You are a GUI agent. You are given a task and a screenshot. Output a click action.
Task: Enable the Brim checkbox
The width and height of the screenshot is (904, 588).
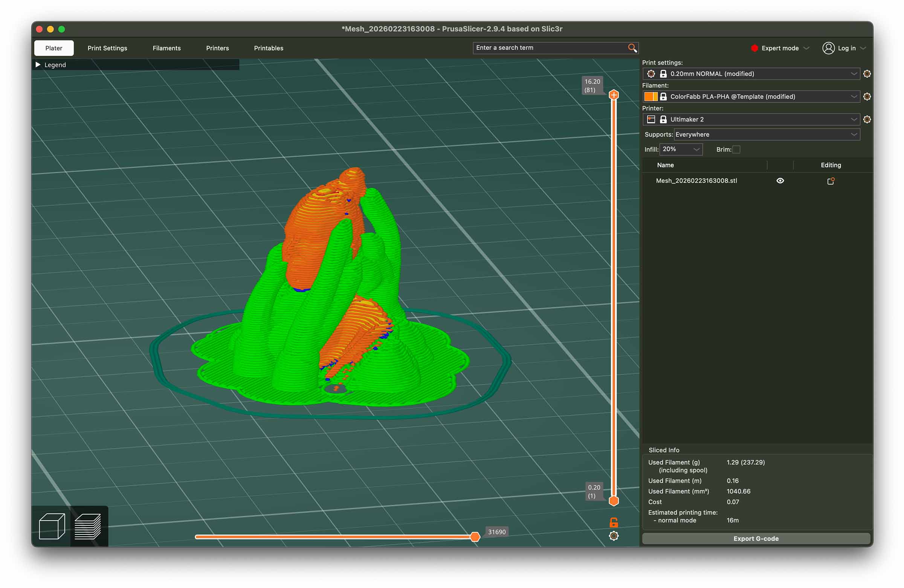[736, 149]
